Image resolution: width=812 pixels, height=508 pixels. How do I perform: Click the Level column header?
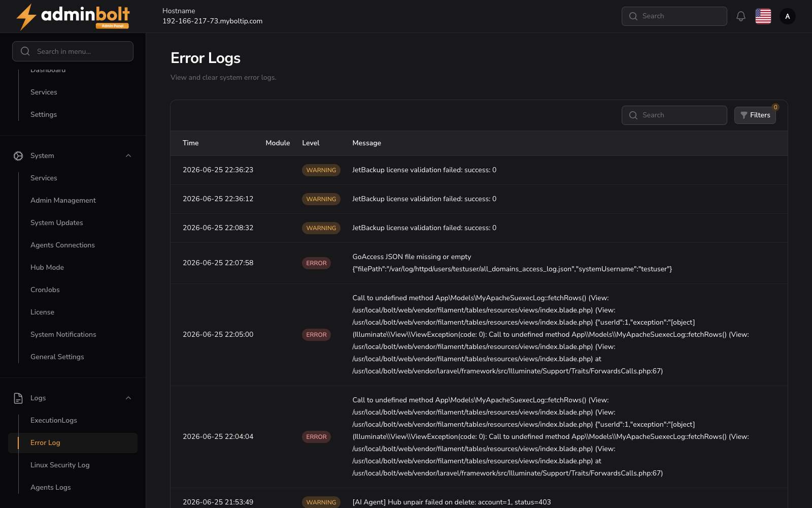[311, 143]
